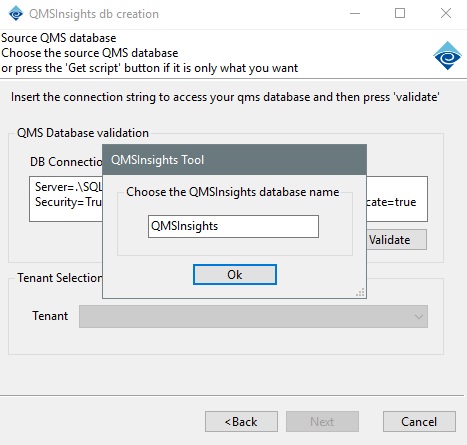Viewport: 467px width, 445px height.
Task: Click the dialog resize grip
Action: (360, 292)
